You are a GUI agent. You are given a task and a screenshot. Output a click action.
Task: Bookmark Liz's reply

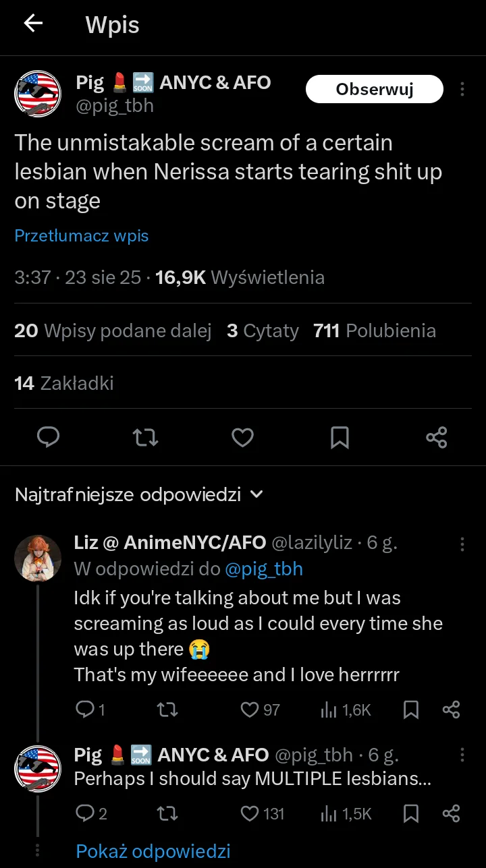[410, 710]
